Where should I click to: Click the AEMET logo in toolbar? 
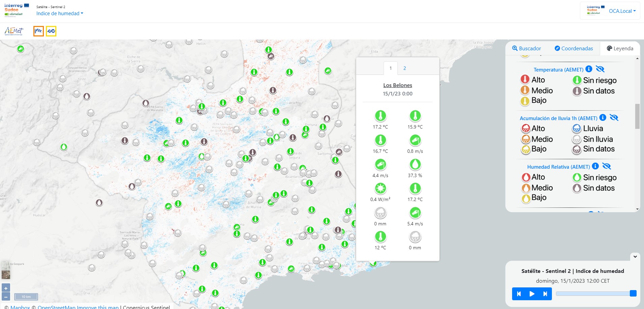coord(14,31)
